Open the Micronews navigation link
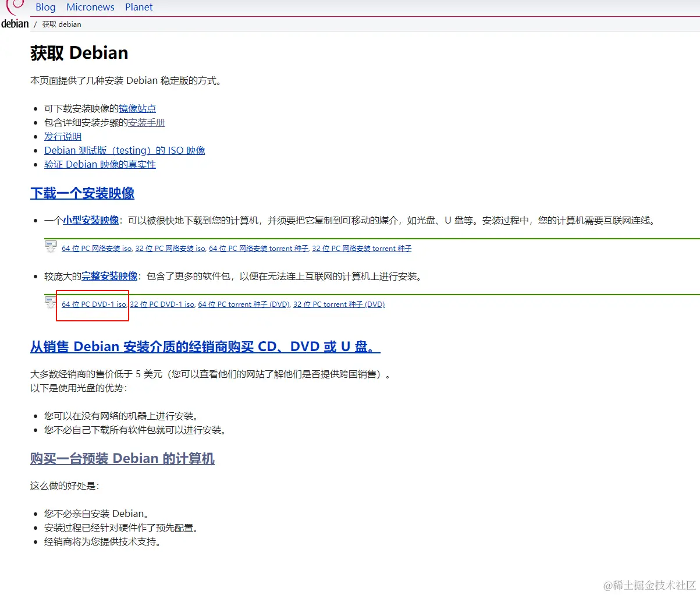The height and width of the screenshot is (595, 700). [90, 7]
